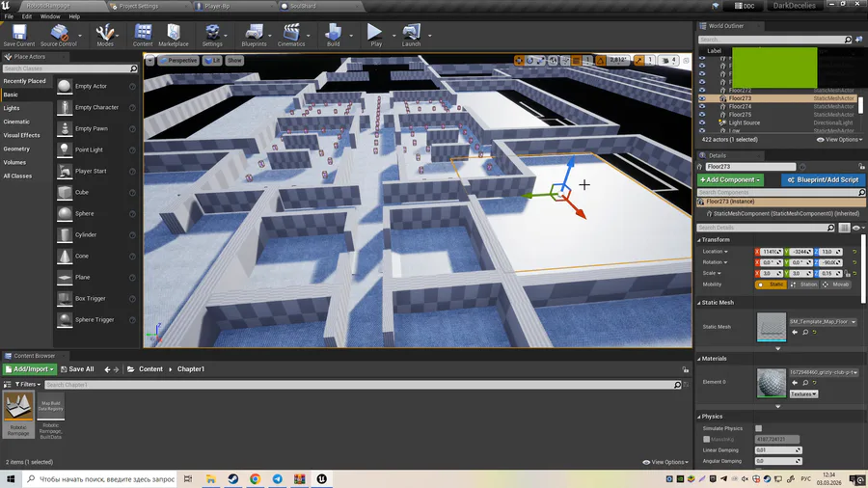Image resolution: width=868 pixels, height=488 pixels.
Task: Open the SM_Template_Map_Floor mesh dropdown
Action: pos(823,321)
